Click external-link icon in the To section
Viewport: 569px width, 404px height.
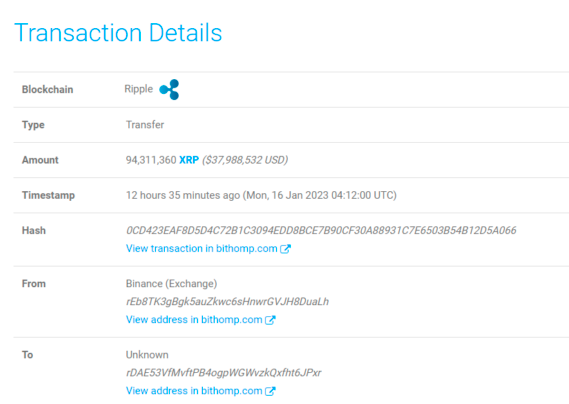[270, 391]
